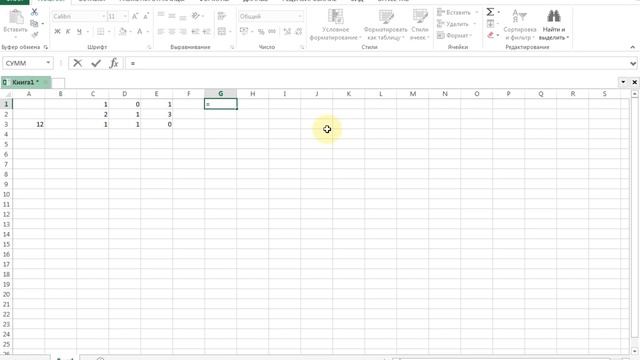Select cell A3 containing 12
The width and height of the screenshot is (640, 360).
(x=29, y=124)
